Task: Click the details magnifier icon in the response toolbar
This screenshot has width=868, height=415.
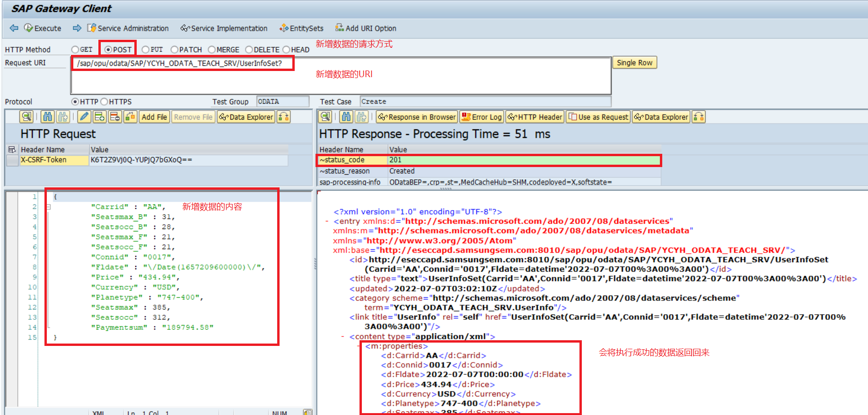Action: [x=325, y=117]
